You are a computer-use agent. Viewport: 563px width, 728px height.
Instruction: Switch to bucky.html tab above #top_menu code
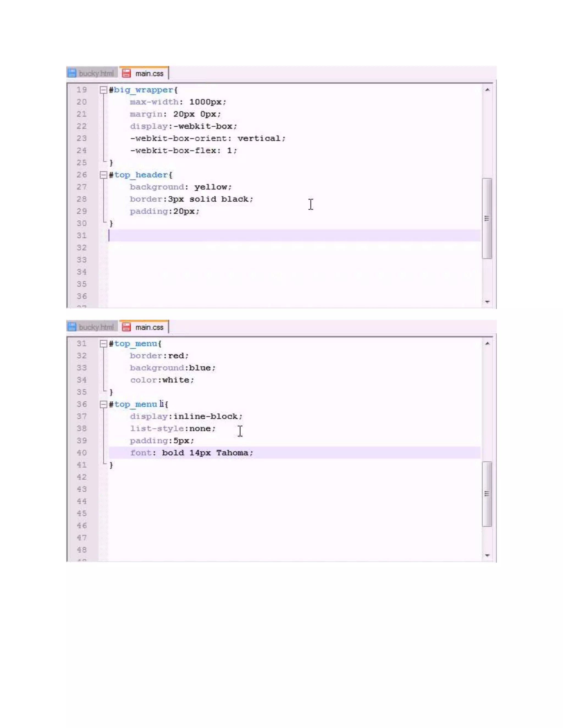92,327
